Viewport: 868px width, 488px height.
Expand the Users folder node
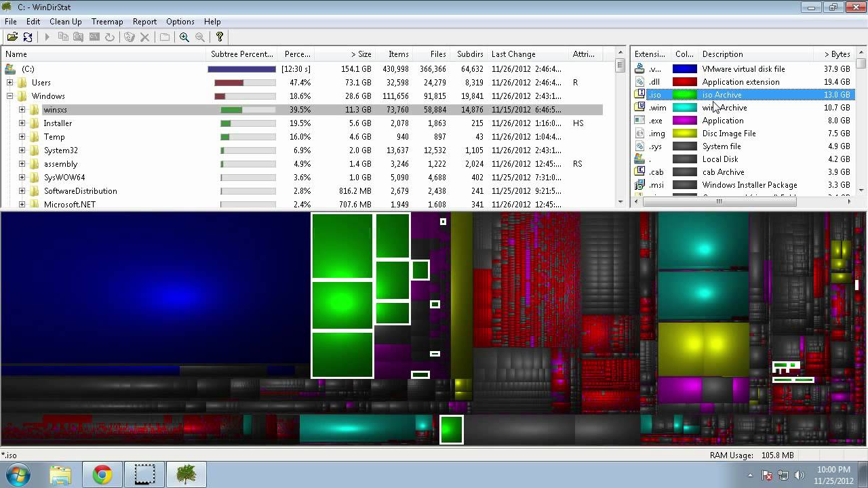coord(9,83)
